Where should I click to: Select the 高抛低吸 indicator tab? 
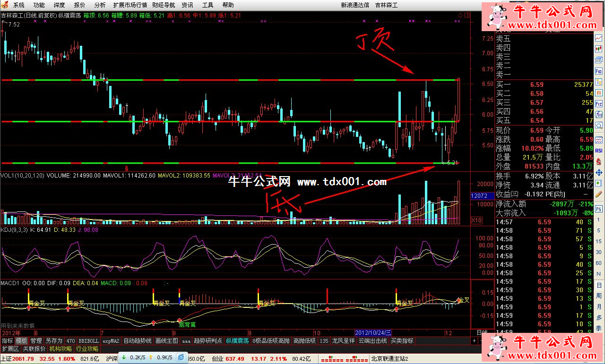(305, 340)
